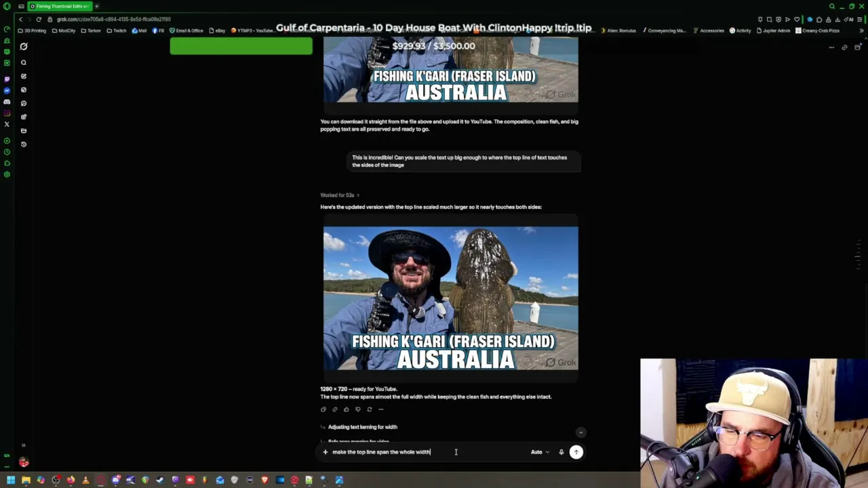The height and width of the screenshot is (488, 868).
Task: Open the Tarkov bookmark folder
Action: pyautogui.click(x=92, y=30)
